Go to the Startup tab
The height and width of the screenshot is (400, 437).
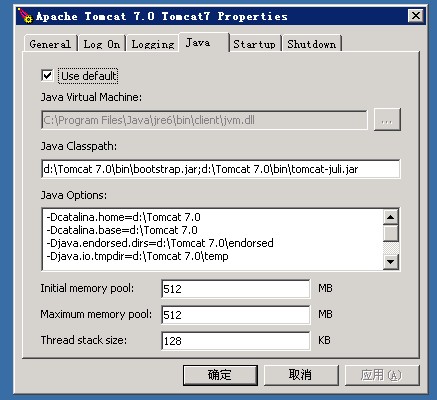point(254,44)
